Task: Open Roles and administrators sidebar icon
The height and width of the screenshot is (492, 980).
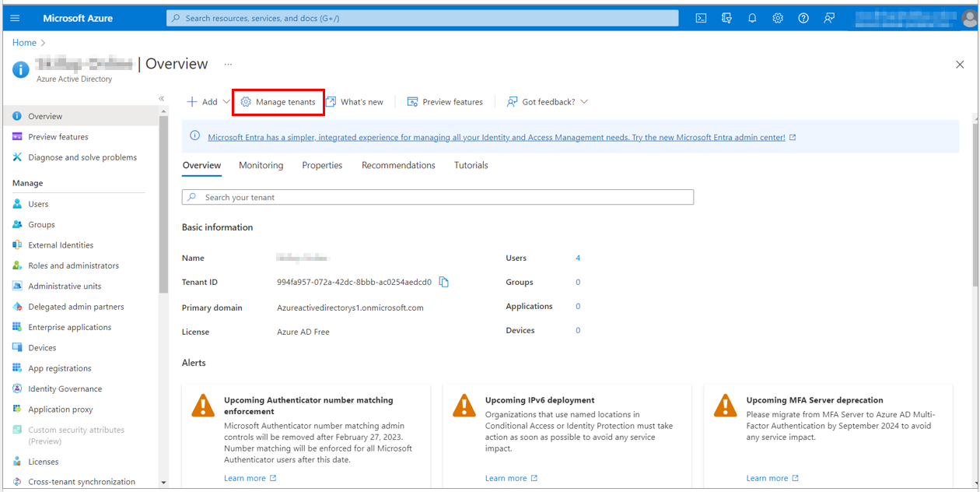Action: tap(17, 265)
